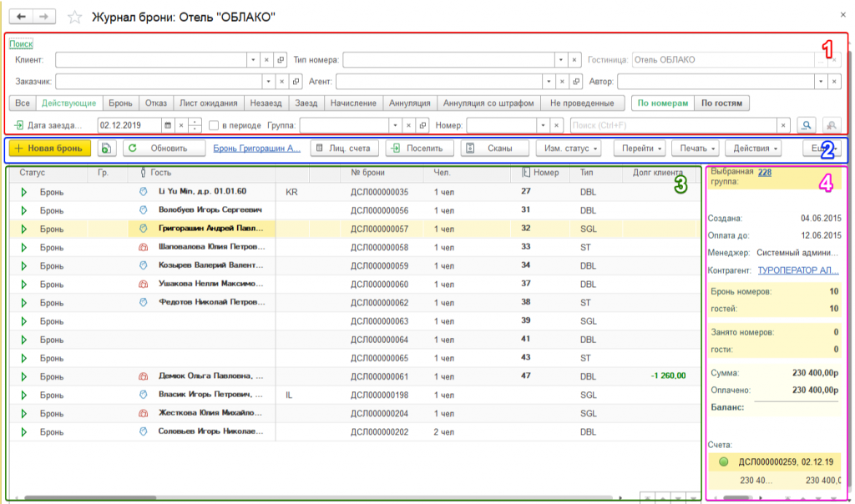855x504 pixels.
Task: Click the favorites star next to the title
Action: coord(74,17)
